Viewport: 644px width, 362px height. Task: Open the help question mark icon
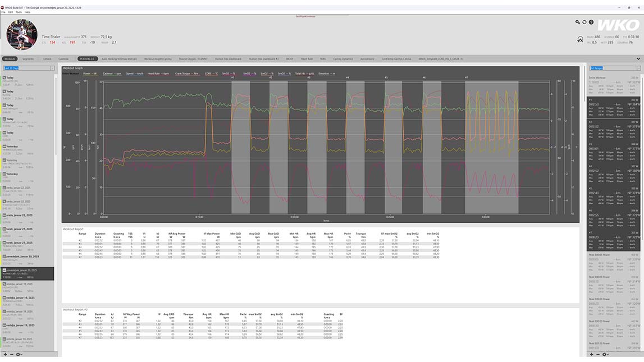click(x=591, y=22)
